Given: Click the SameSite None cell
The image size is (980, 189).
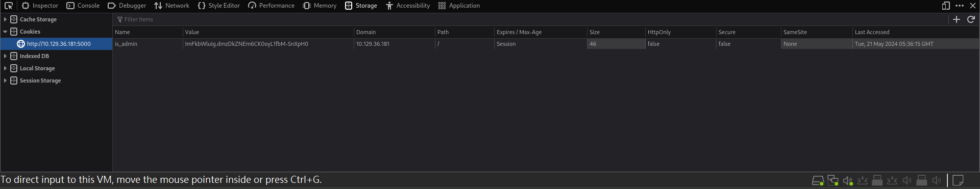Looking at the screenshot, I should [817, 44].
